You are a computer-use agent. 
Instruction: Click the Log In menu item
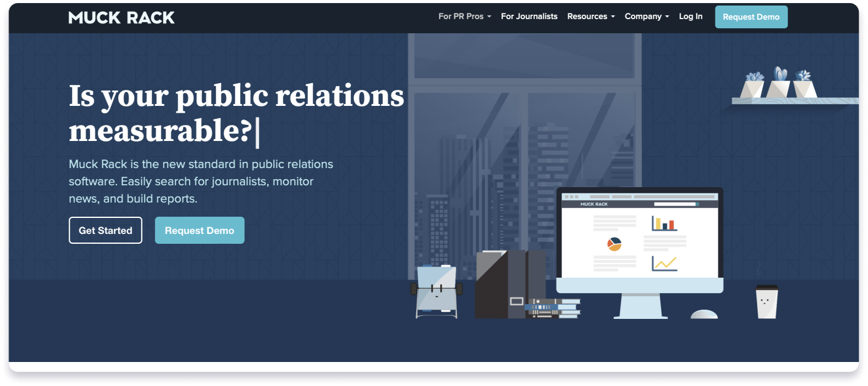click(691, 16)
